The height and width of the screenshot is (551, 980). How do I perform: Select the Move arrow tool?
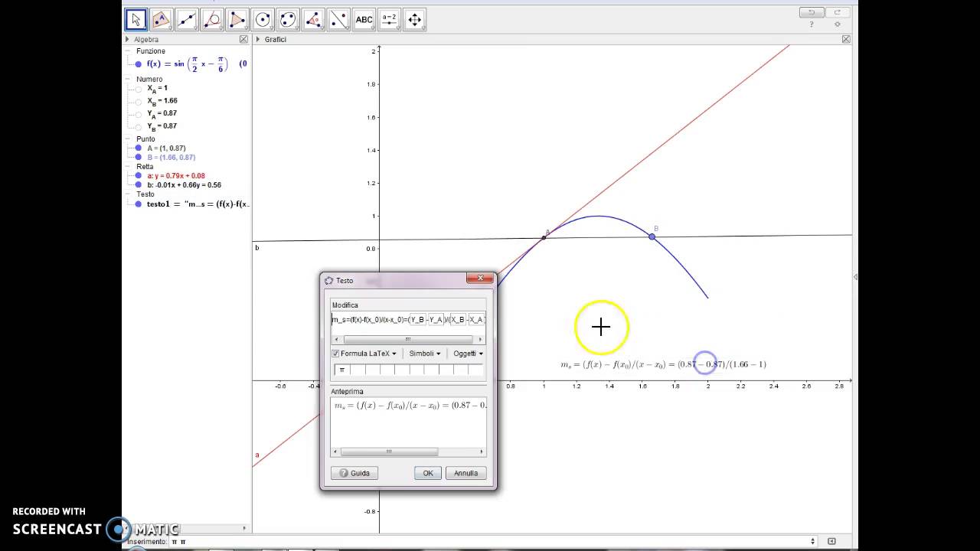point(136,20)
